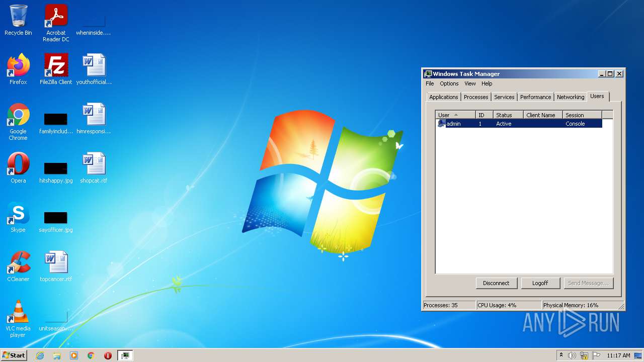The height and width of the screenshot is (362, 644).
Task: Open the Start menu
Action: coord(14,355)
